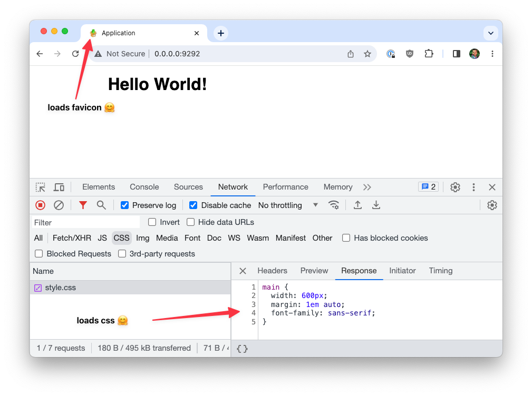Close the DevTools panel

pyautogui.click(x=492, y=187)
